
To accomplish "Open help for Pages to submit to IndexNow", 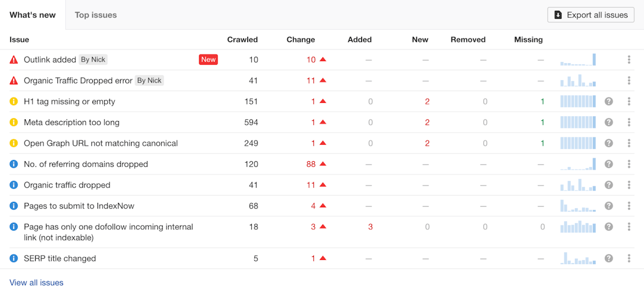I will (609, 206).
